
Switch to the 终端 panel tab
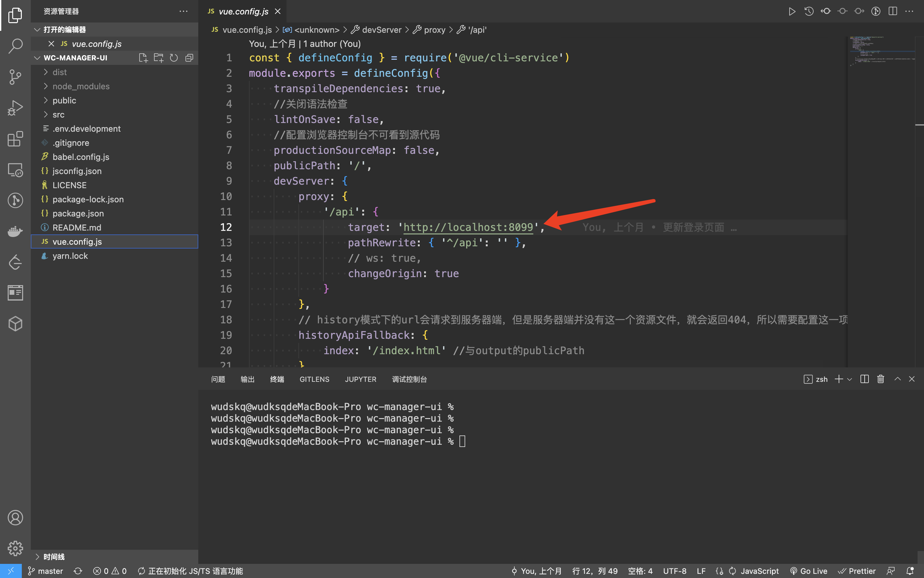coord(277,379)
